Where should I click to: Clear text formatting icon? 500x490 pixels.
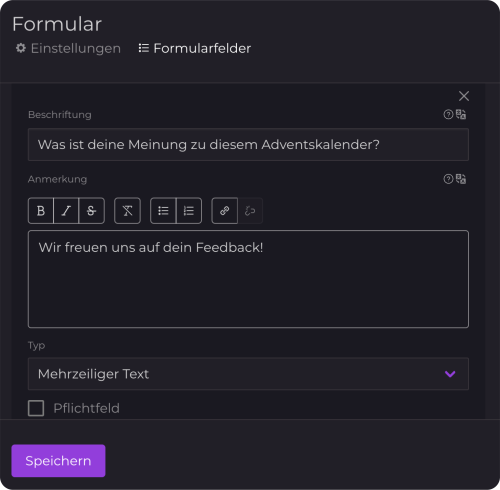127,211
